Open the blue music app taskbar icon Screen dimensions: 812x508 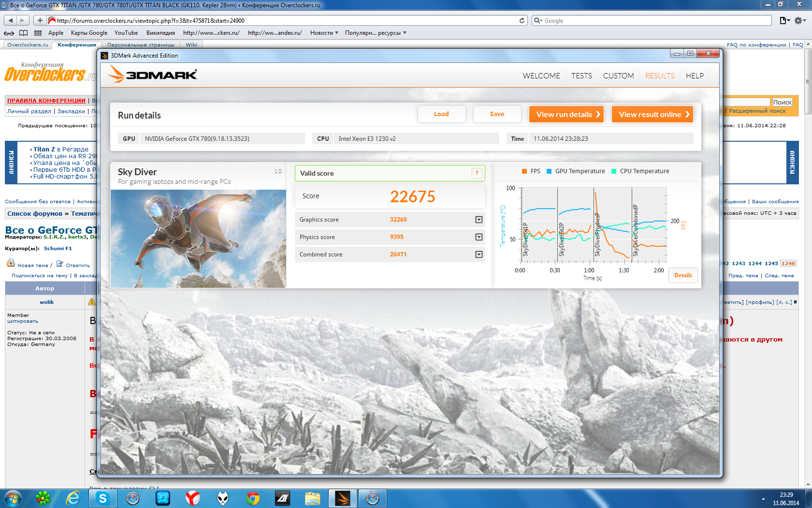163,498
